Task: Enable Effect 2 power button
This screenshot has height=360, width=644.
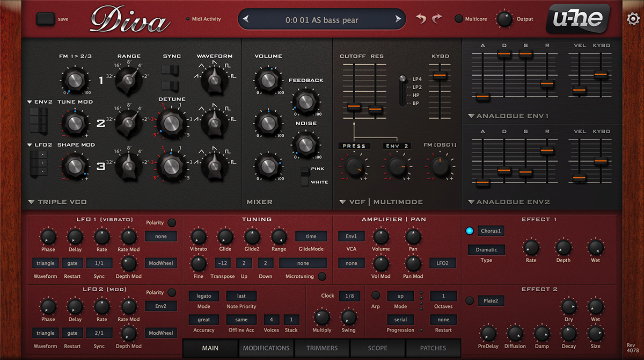Action: click(x=470, y=301)
